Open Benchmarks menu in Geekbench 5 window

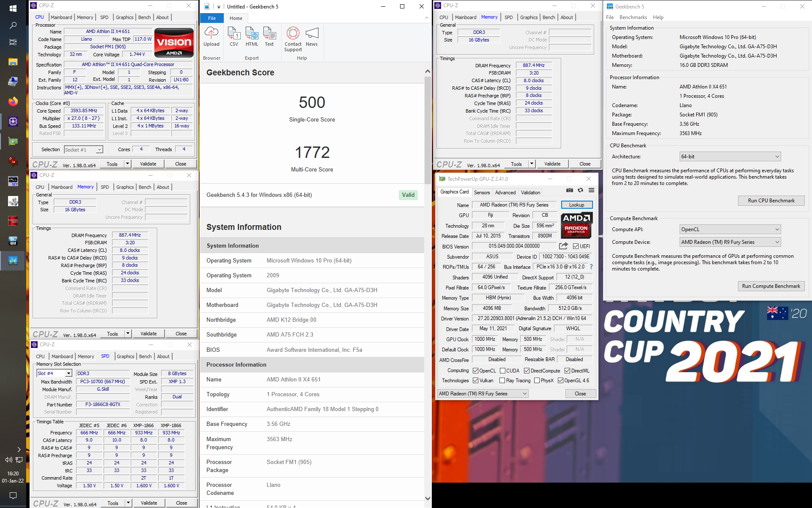[633, 17]
